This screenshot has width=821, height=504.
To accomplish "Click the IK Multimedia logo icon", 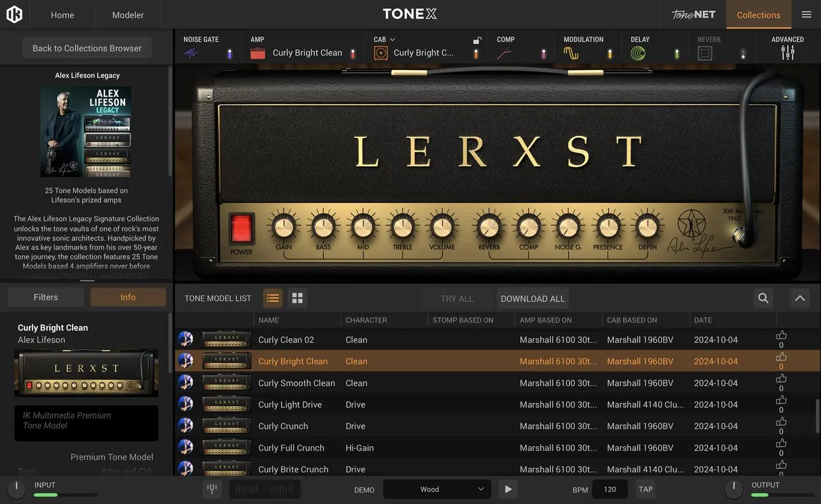I will click(14, 14).
